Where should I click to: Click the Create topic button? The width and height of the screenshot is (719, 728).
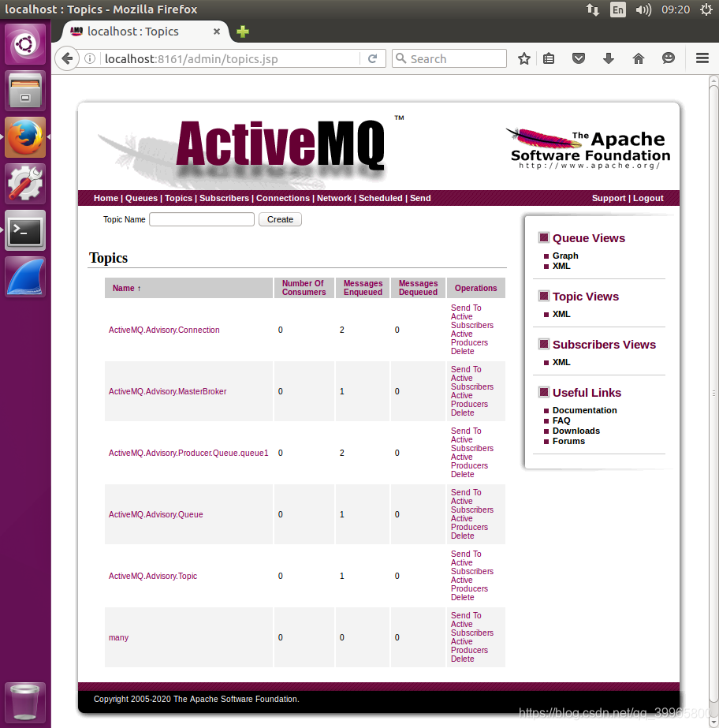point(280,219)
